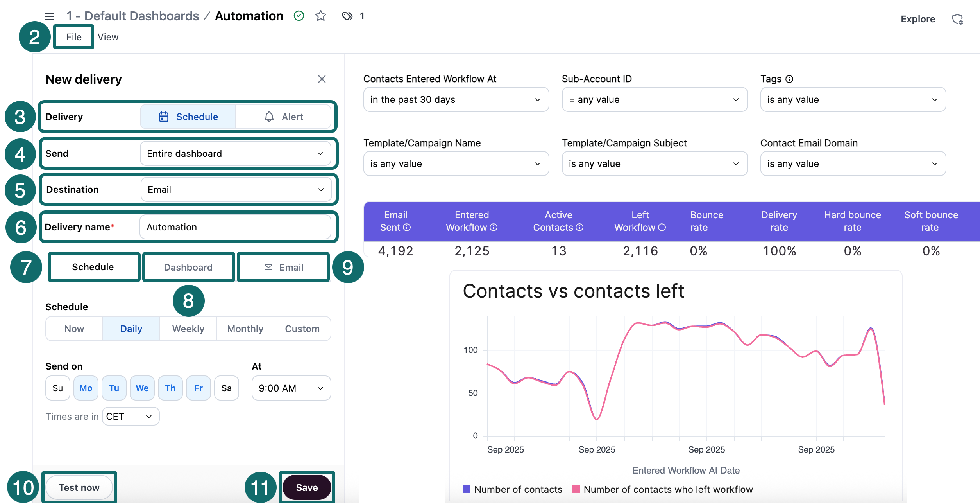Click the star to favorite the Automation dashboard
Viewport: 980px width, 503px height.
click(320, 16)
